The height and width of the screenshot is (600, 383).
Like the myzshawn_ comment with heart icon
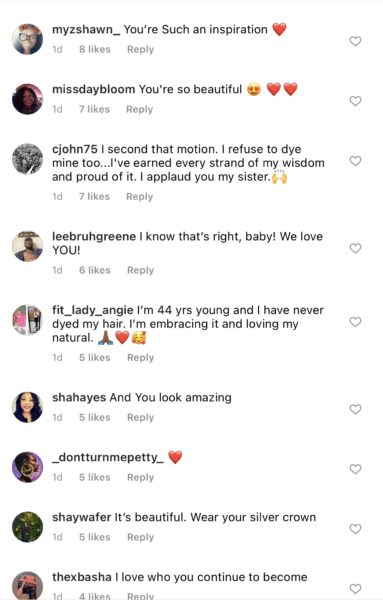(355, 41)
